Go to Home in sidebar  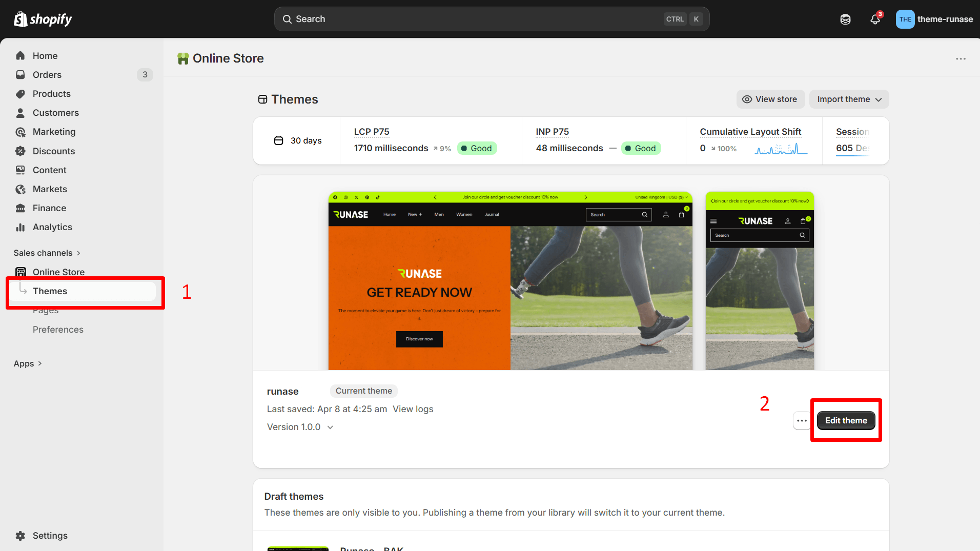click(45, 55)
